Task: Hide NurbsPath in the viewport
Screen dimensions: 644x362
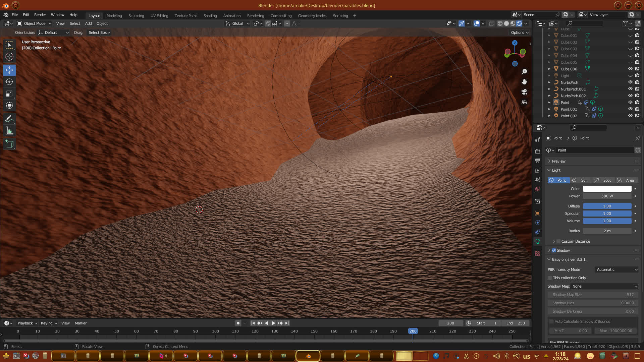Action: tap(630, 82)
